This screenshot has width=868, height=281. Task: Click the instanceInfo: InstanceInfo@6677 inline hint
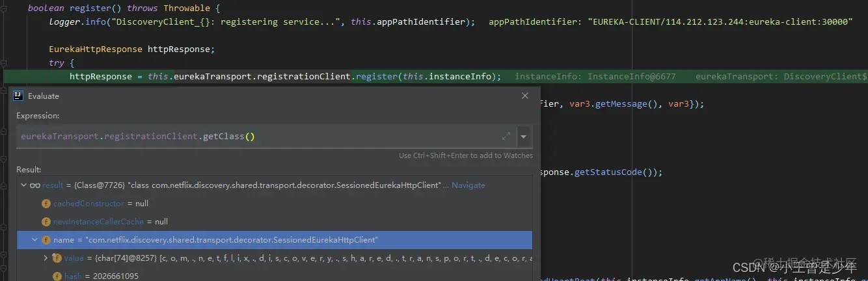tap(595, 77)
